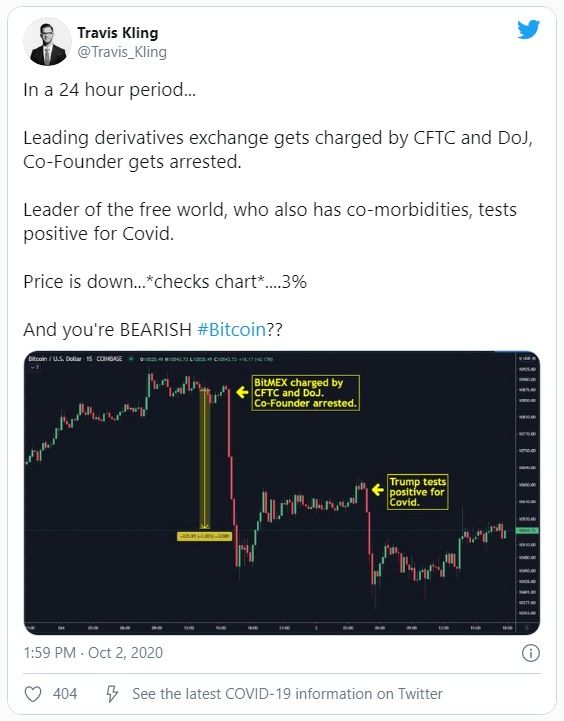Screen dimensions: 564x721
Task: See the latest COVID-19 information on Twitter
Action: pyautogui.click(x=287, y=694)
